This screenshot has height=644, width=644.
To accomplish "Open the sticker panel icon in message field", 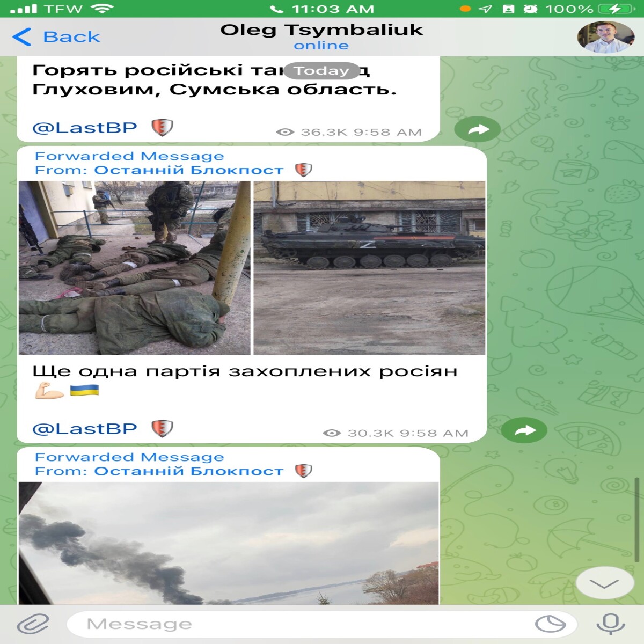I will 550,624.
